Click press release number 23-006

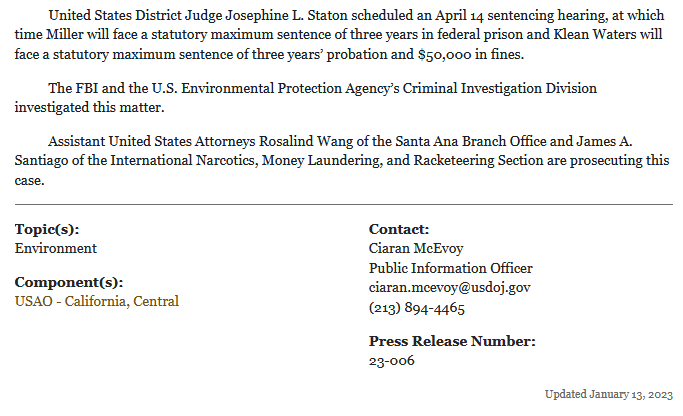pyautogui.click(x=392, y=361)
